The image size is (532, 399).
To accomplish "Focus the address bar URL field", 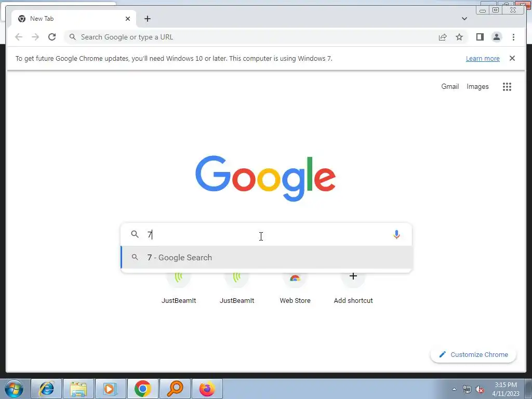I will [x=251, y=37].
